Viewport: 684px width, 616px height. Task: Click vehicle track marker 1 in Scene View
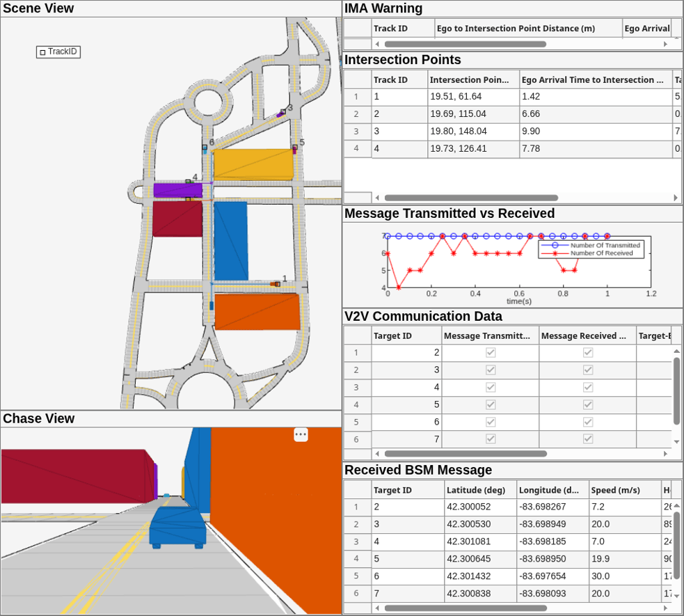click(278, 284)
